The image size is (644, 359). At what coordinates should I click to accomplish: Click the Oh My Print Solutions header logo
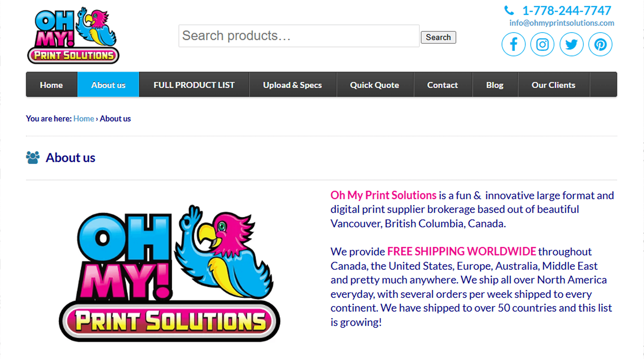click(x=73, y=35)
